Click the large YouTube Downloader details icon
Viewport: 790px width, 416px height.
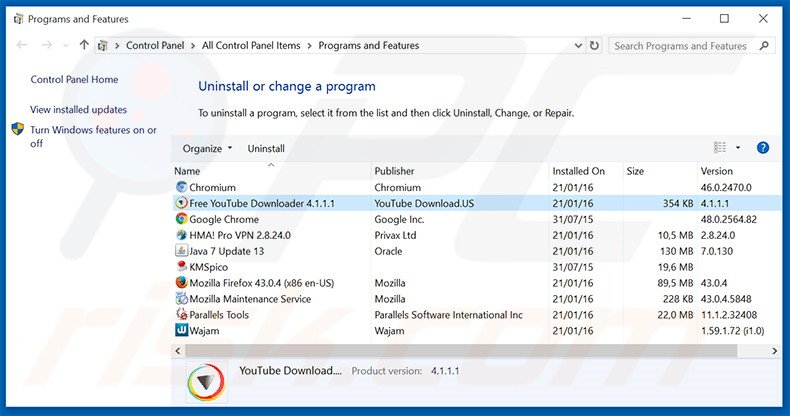206,383
